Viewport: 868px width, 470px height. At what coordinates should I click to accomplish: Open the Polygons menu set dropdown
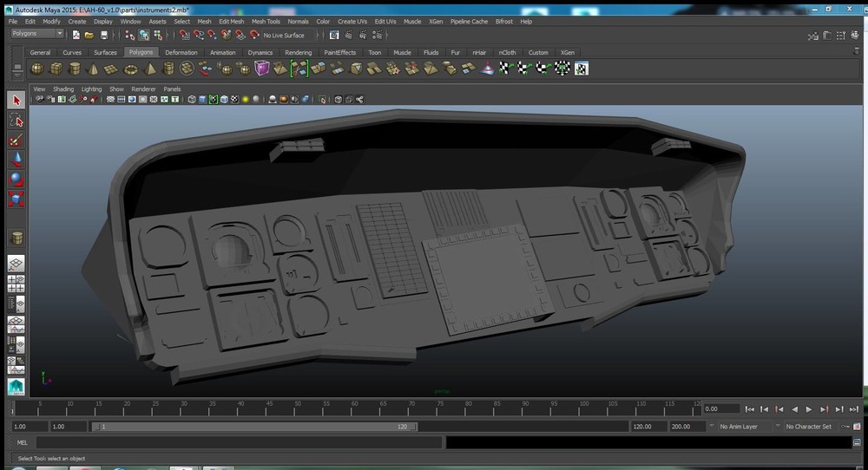(37, 34)
